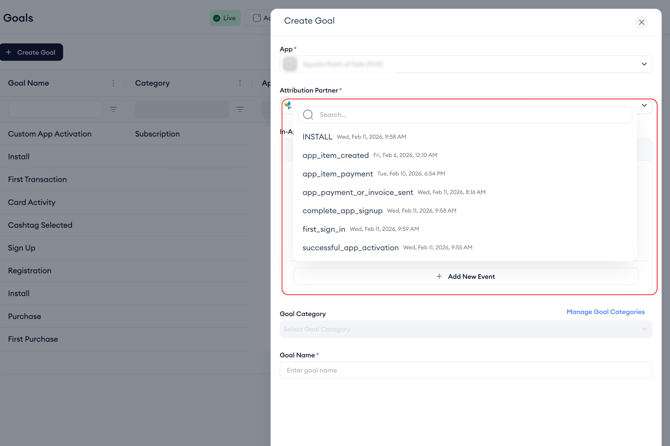Toggle the Live status filter
The width and height of the screenshot is (670, 446).
tap(225, 18)
